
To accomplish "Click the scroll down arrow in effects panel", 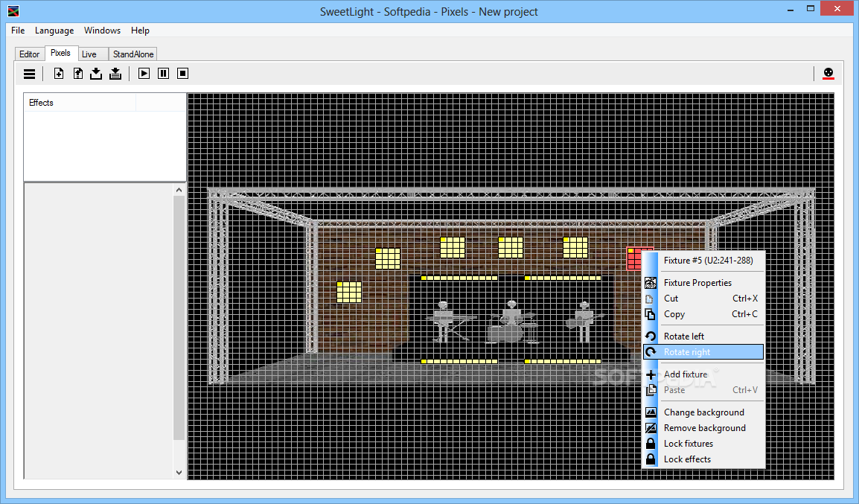I will point(179,472).
